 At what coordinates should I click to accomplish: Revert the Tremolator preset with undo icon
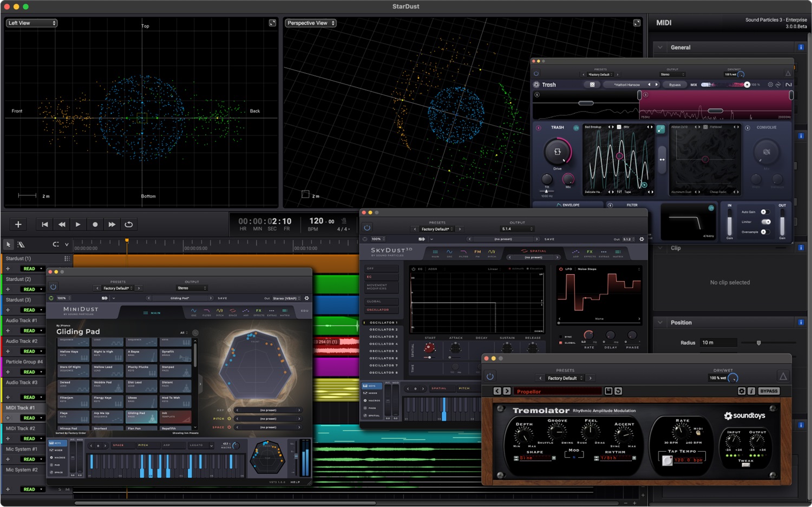pyautogui.click(x=618, y=391)
